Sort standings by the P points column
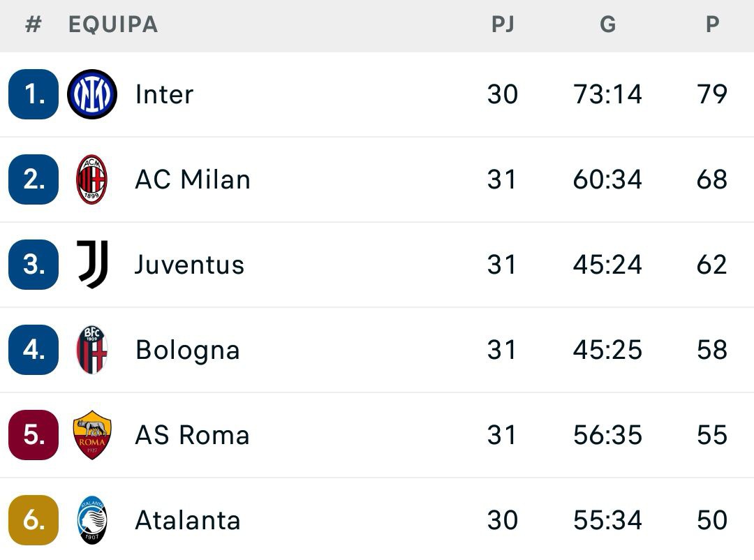Screen dimensions: 754x560 pyautogui.click(x=713, y=25)
